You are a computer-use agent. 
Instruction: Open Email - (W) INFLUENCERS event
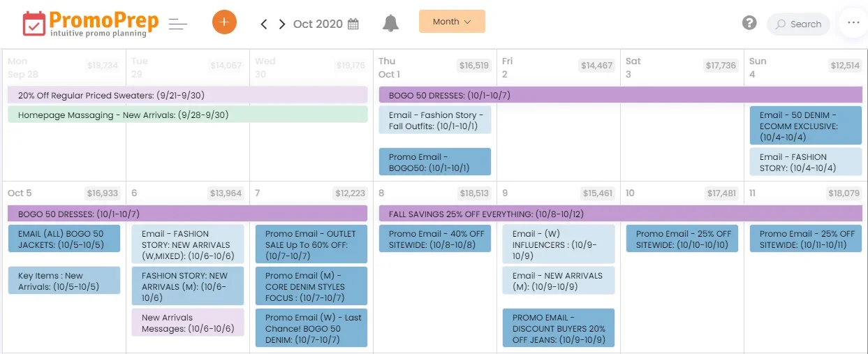tap(558, 244)
